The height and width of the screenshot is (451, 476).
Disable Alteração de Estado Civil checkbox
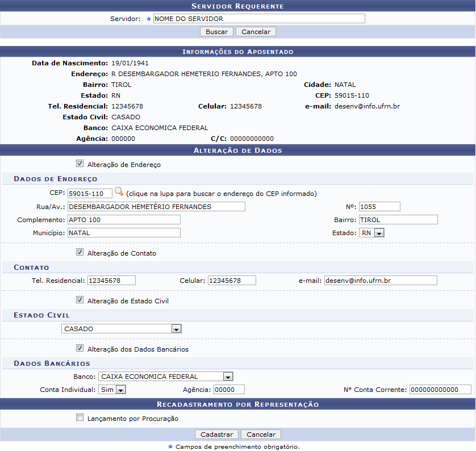click(80, 300)
